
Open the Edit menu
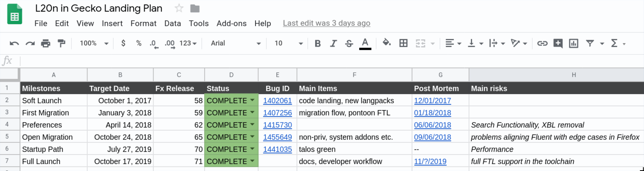[x=62, y=23]
